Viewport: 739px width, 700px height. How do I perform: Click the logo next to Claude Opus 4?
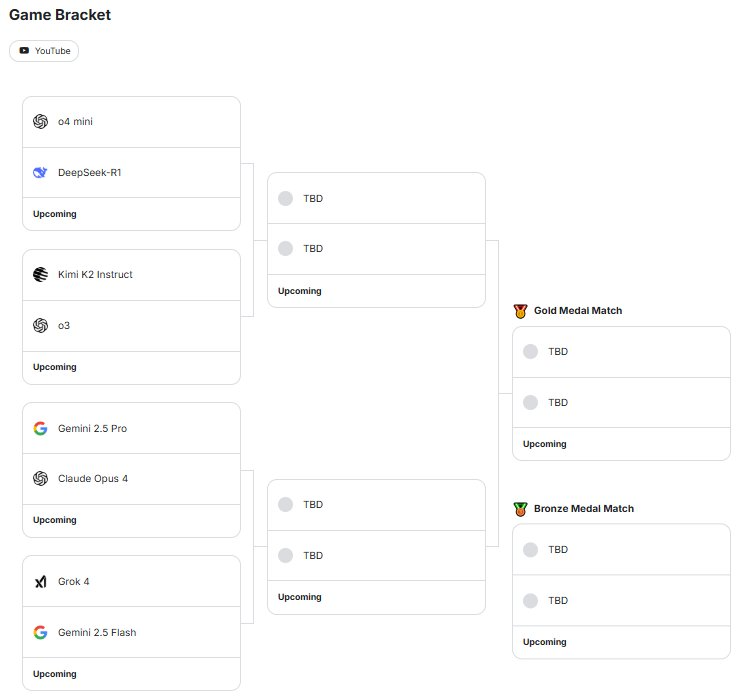click(x=41, y=479)
